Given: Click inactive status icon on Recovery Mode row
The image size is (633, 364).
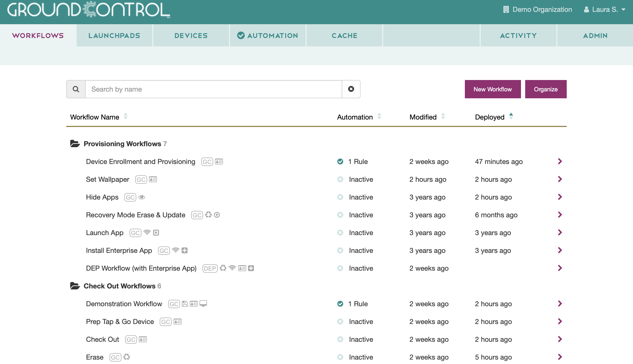Looking at the screenshot, I should tap(340, 215).
